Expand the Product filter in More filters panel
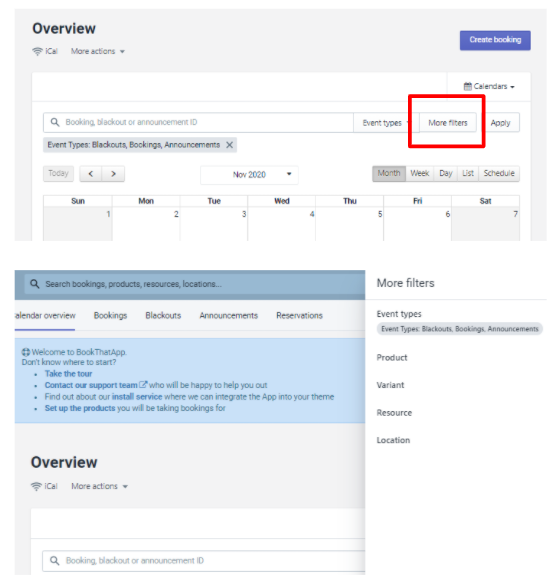558x587 pixels. coord(392,358)
